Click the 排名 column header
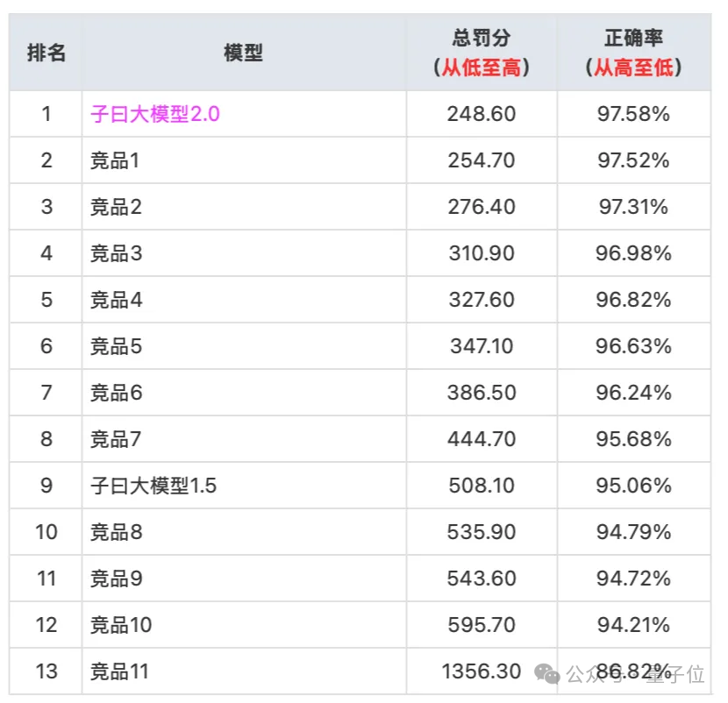728x703 pixels. (x=46, y=53)
